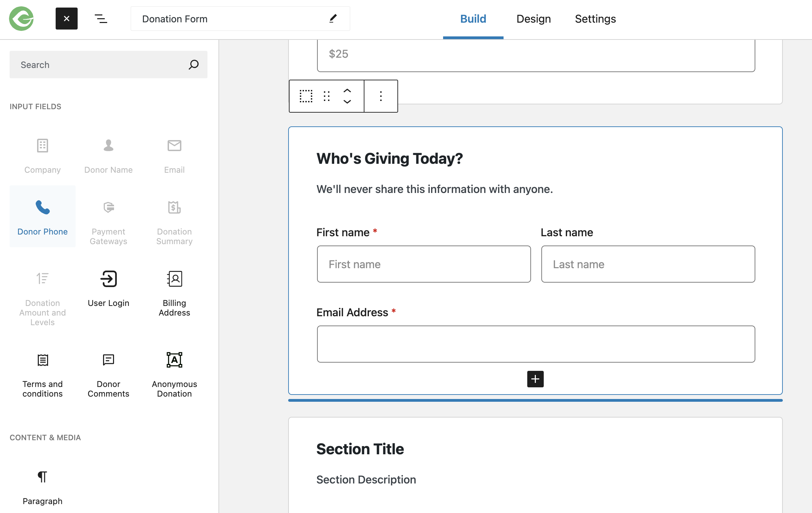The width and height of the screenshot is (812, 513).
Task: Switch to the Design tab
Action: (533, 19)
